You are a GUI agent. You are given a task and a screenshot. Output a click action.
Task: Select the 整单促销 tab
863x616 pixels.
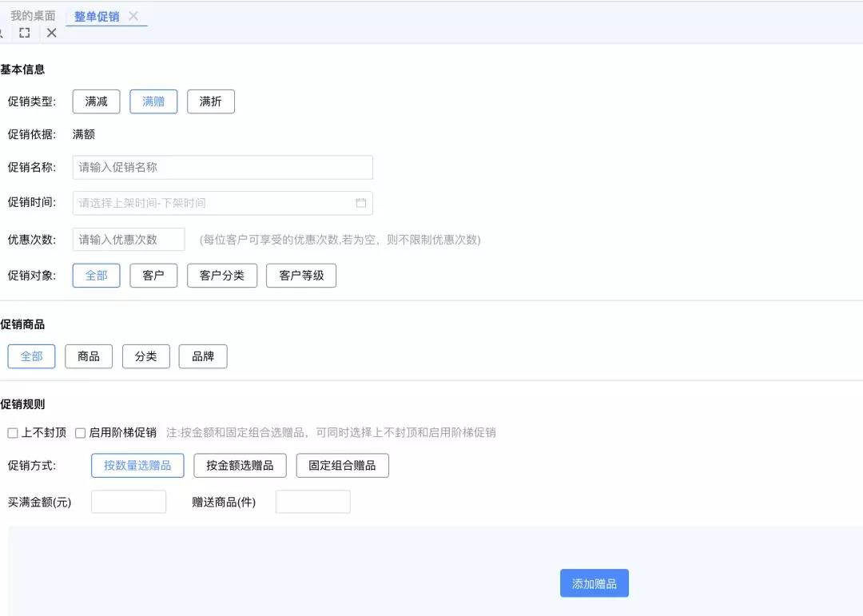(x=97, y=16)
